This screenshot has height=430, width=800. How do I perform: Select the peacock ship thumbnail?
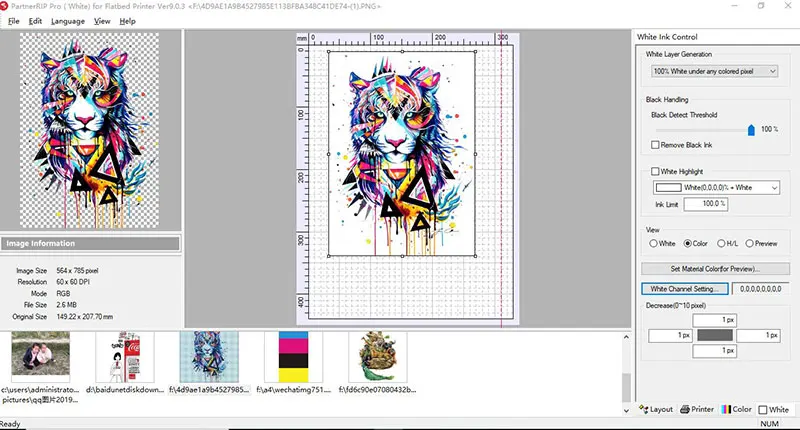[378, 357]
